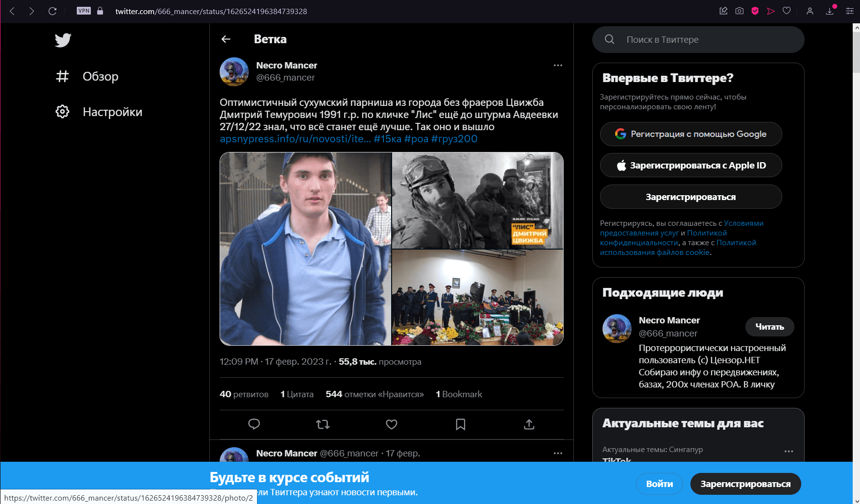Click the retweet icon under tweet
Image resolution: width=860 pixels, height=504 pixels.
pos(323,424)
